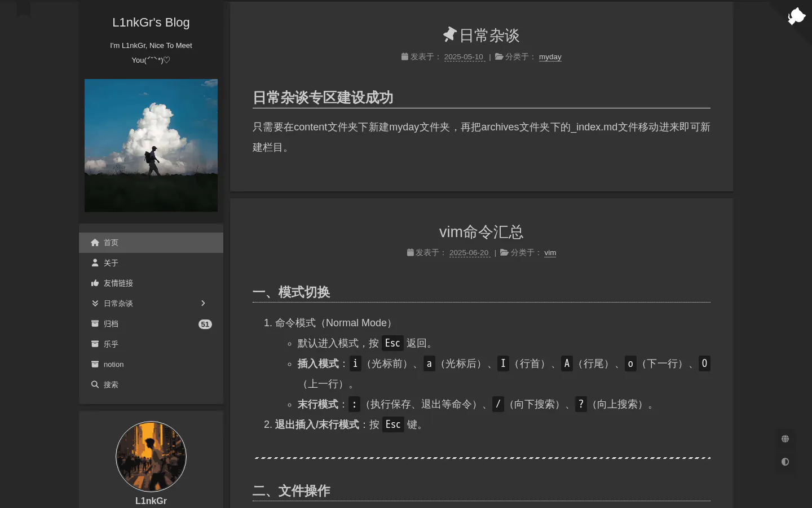Click the pin icon before 日常杂谈 title
Viewport: 812px width, 508px height.
pos(449,35)
